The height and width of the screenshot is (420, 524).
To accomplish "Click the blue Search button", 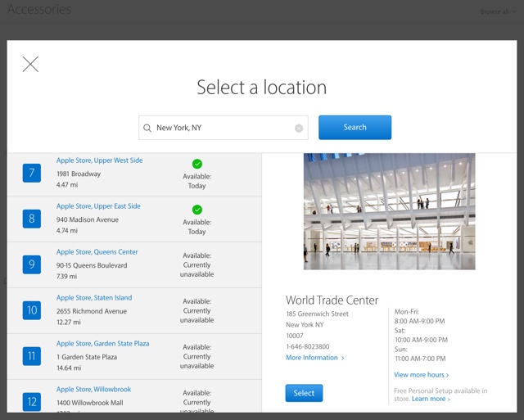I will (x=355, y=127).
